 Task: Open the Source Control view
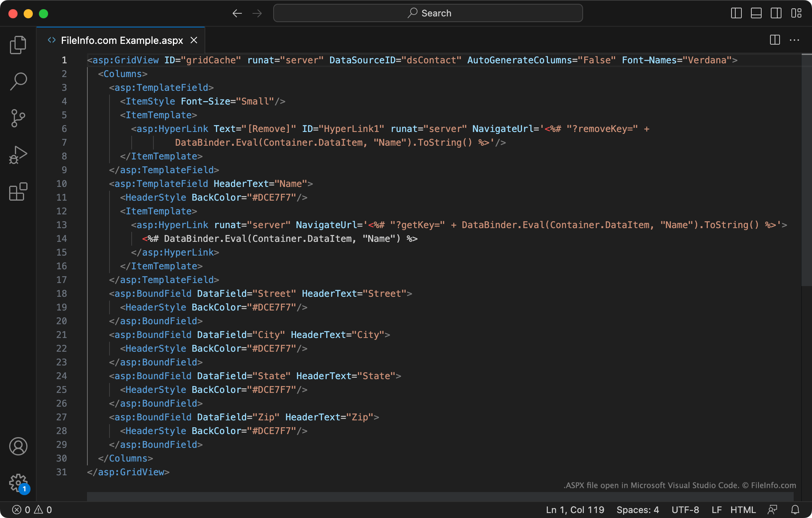(x=18, y=118)
